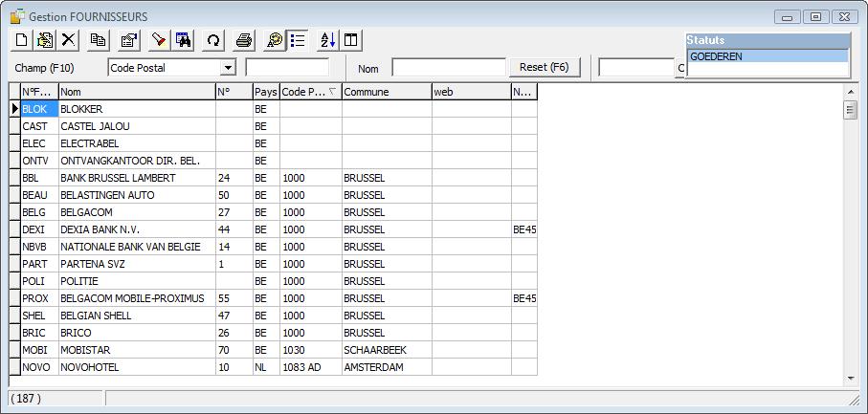Click BE45 in the DEXI row
Viewport: 868px width, 414px height.
(524, 229)
